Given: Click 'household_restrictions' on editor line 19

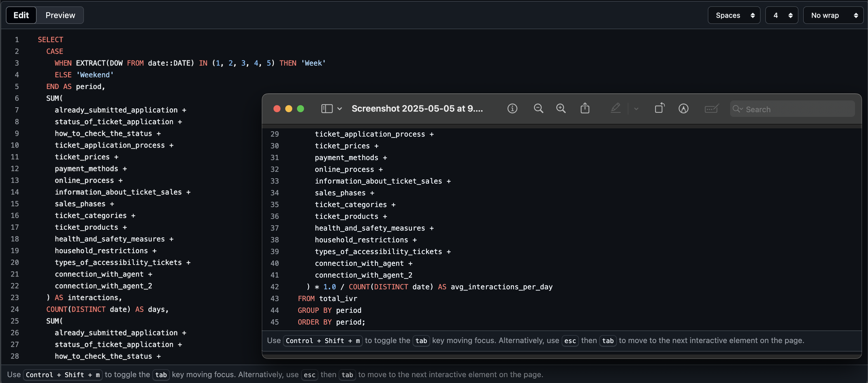Looking at the screenshot, I should pos(101,251).
